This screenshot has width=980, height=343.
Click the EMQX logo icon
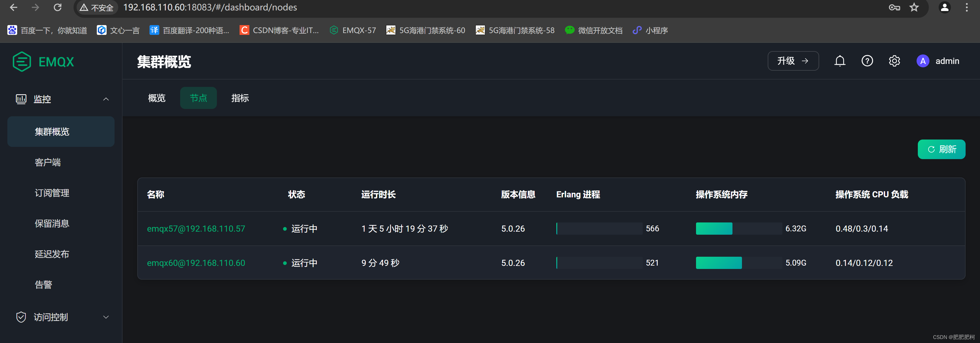pyautogui.click(x=22, y=62)
